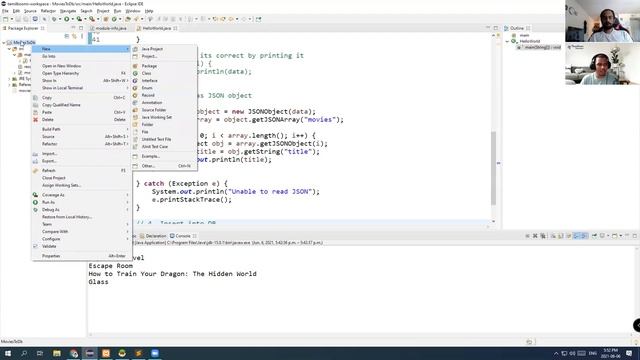Click Remove Launch icon in Console toolbar
Screen dimensions: 640x360
[535, 236]
